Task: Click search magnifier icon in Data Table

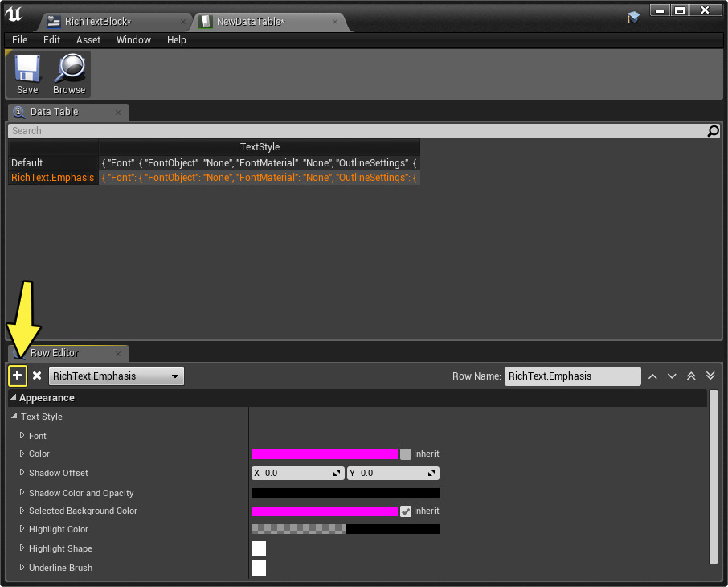Action: (713, 131)
